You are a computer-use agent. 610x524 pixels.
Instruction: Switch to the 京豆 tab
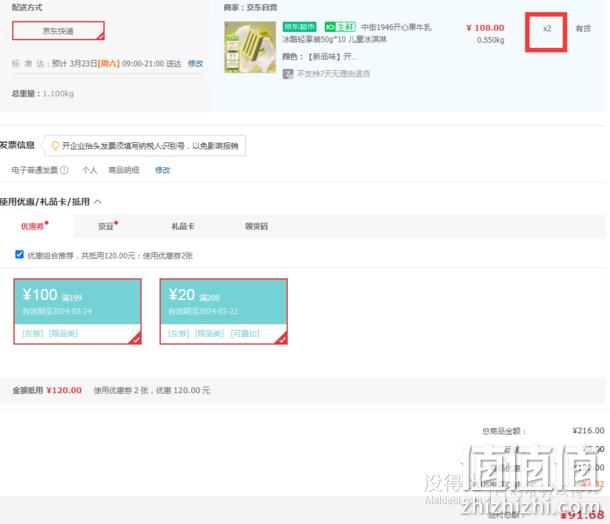[x=107, y=226]
